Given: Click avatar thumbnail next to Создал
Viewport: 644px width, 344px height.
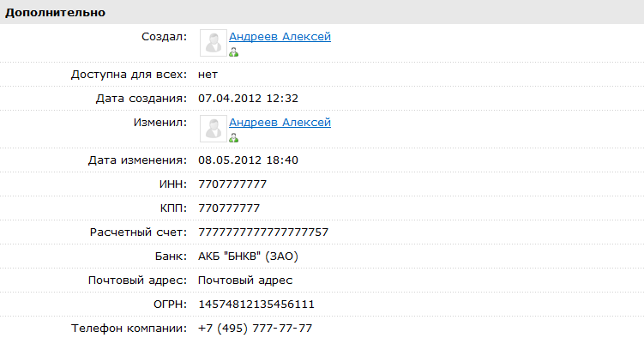Looking at the screenshot, I should pos(214,43).
